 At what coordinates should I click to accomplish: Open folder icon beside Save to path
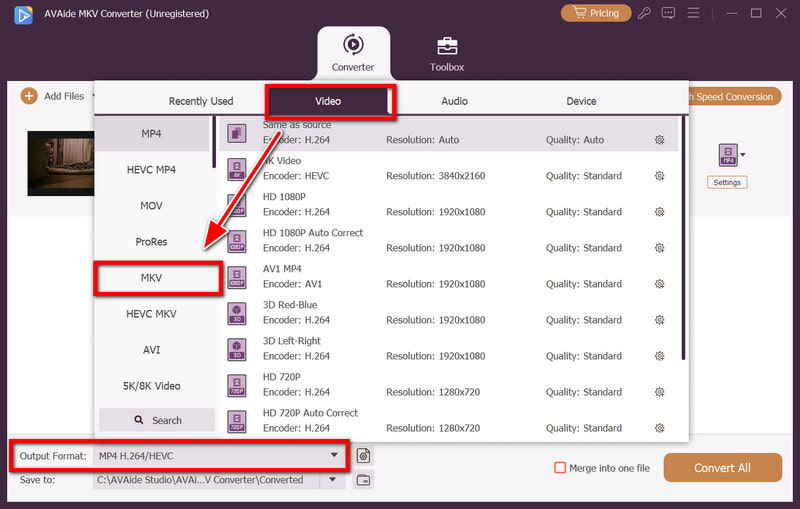(x=364, y=481)
